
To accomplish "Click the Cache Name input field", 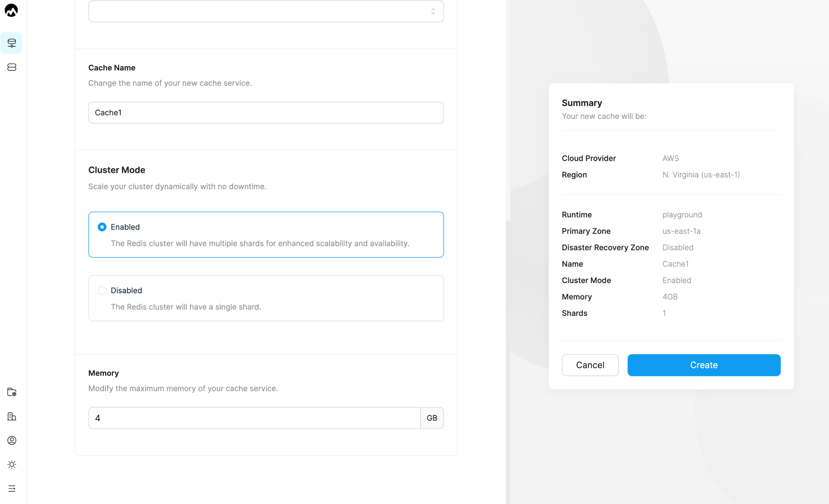I will [266, 113].
